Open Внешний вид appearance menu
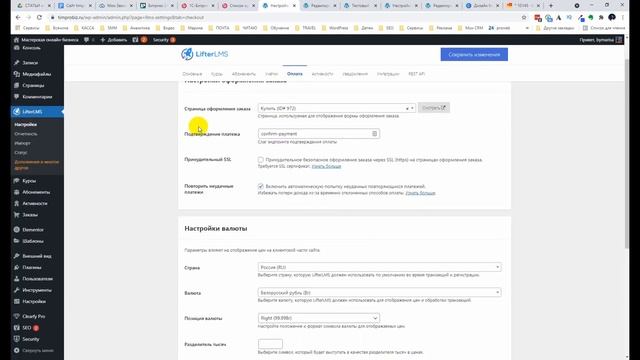 coord(37,256)
